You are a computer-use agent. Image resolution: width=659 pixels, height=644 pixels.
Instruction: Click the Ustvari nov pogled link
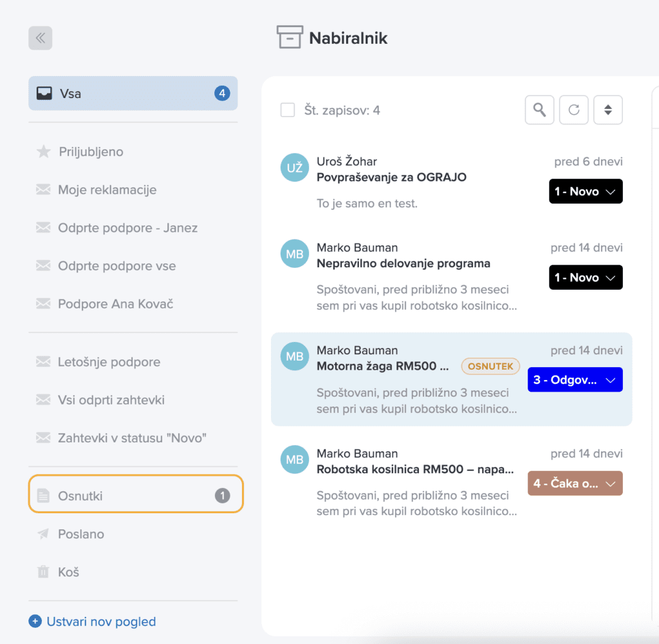click(x=100, y=621)
